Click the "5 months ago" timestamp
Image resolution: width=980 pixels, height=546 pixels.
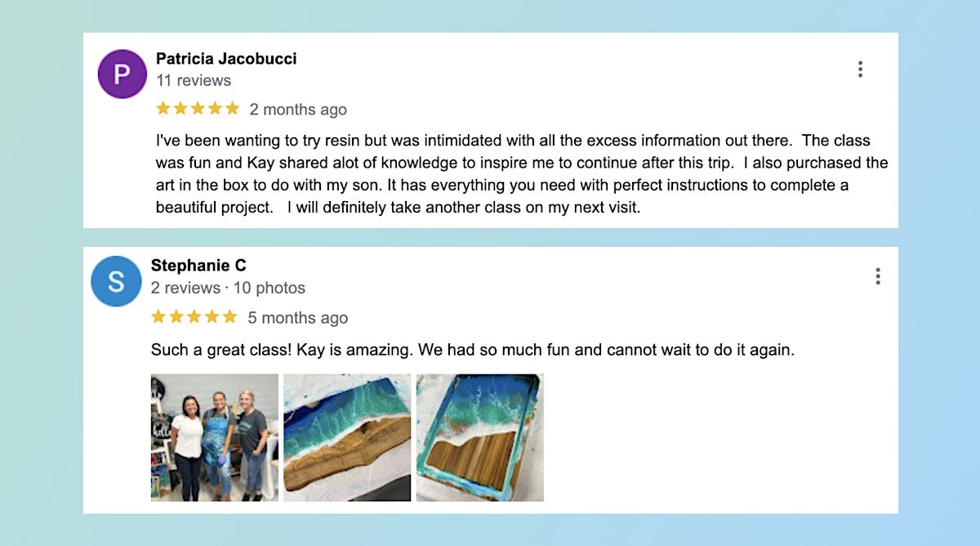tap(298, 318)
